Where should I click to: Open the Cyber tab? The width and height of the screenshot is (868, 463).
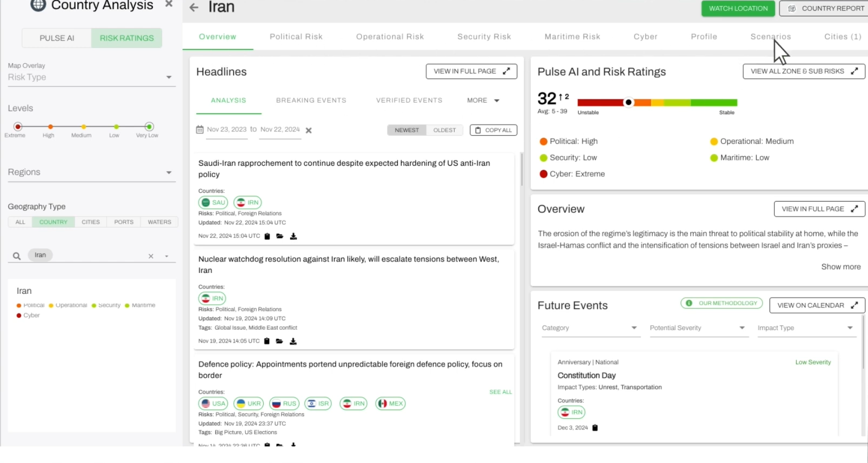click(645, 37)
